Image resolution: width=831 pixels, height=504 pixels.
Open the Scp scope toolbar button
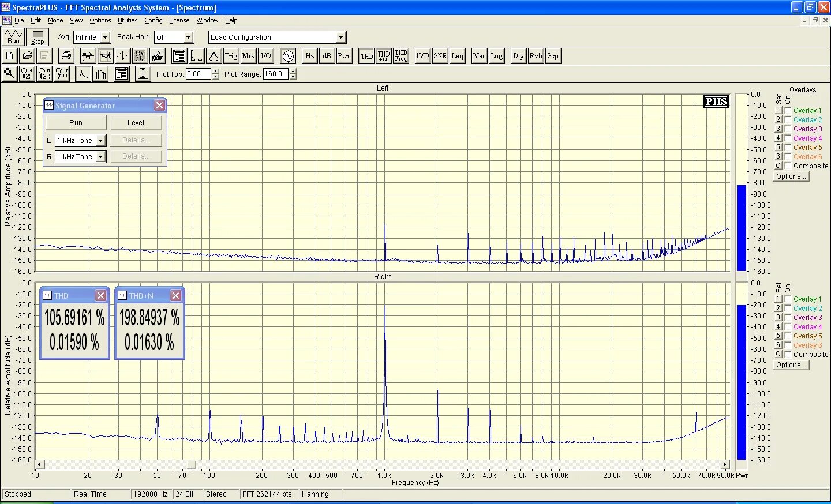[553, 56]
